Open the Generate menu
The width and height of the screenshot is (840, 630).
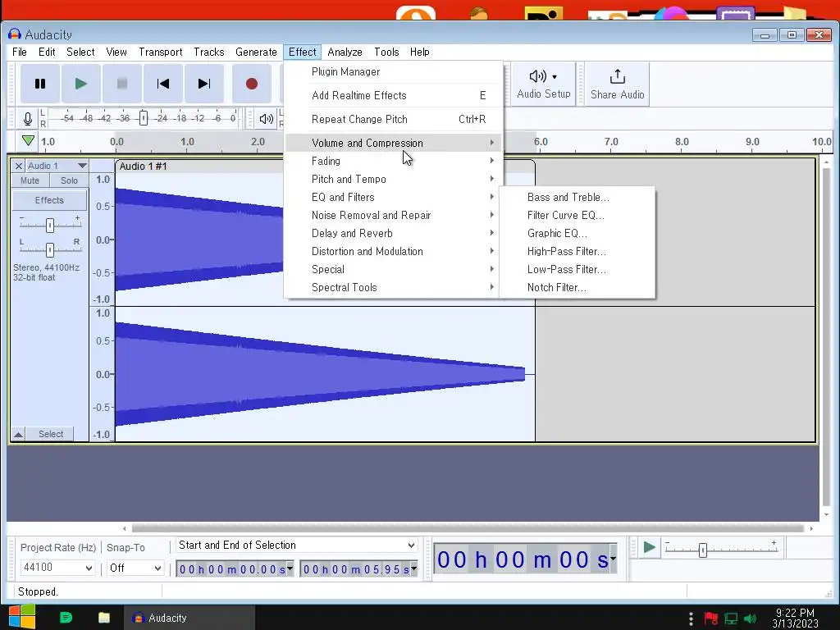pyautogui.click(x=256, y=52)
